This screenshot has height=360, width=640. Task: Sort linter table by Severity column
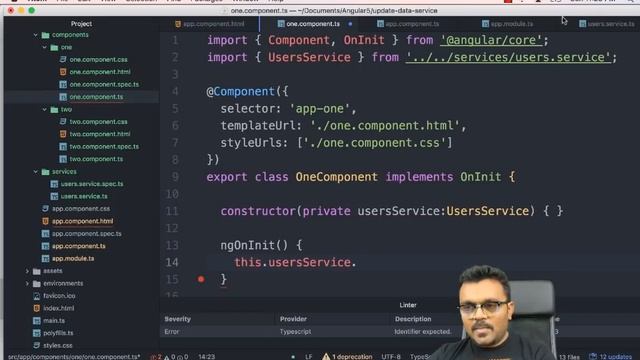[x=178, y=319]
